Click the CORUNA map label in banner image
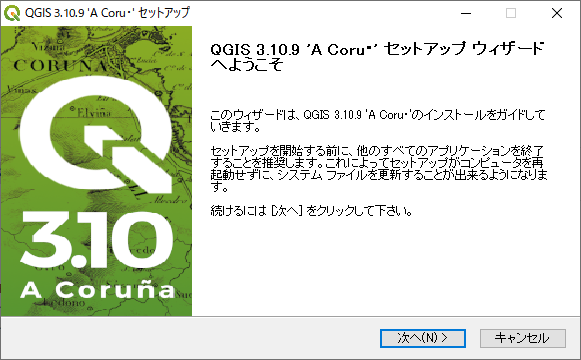Viewport: 581px width, 360px height. [x=60, y=66]
